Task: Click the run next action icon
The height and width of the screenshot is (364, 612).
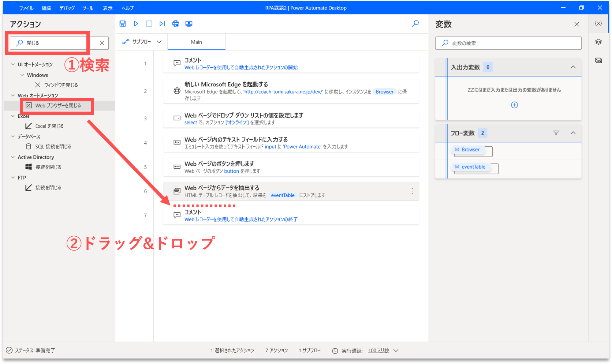Action: pyautogui.click(x=162, y=24)
